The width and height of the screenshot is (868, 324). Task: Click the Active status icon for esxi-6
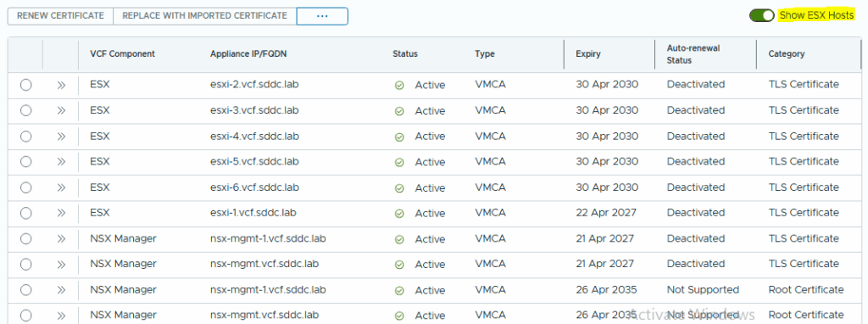[399, 188]
